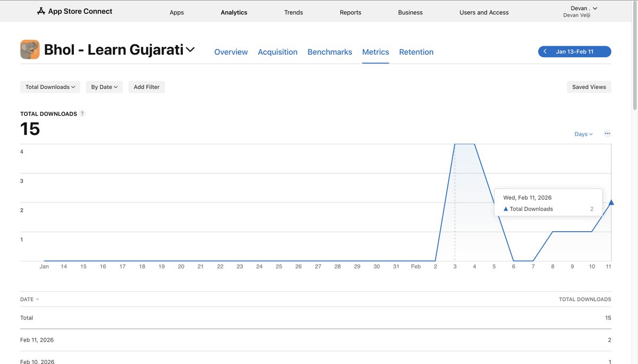Click the 31 label on chart axis

(x=396, y=266)
